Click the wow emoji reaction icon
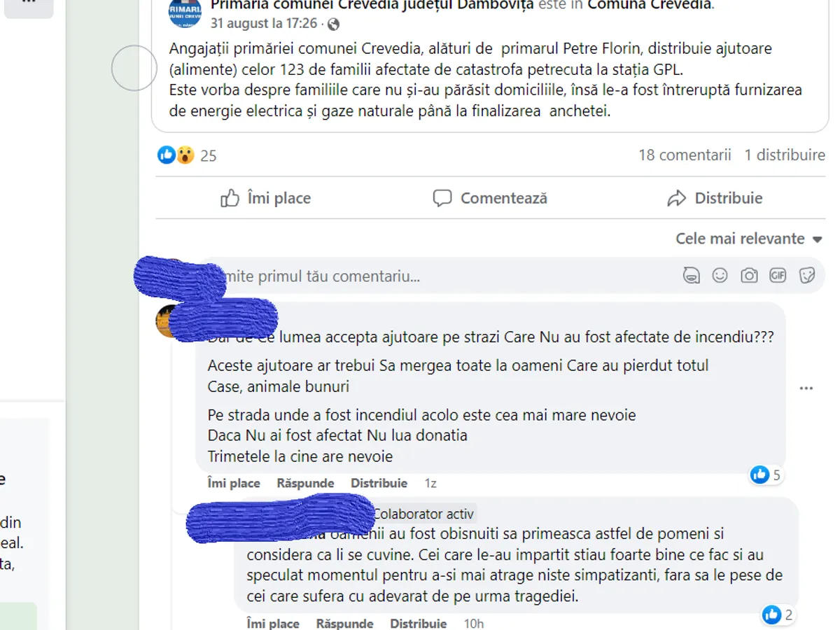This screenshot has width=840, height=630. click(185, 155)
